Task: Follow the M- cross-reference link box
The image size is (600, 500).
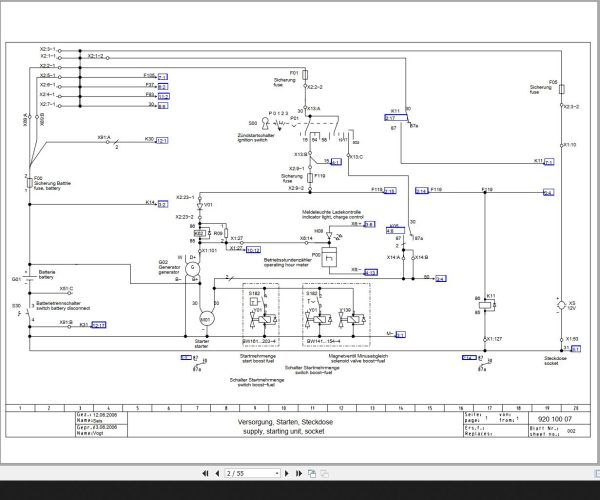Action: click(400, 335)
